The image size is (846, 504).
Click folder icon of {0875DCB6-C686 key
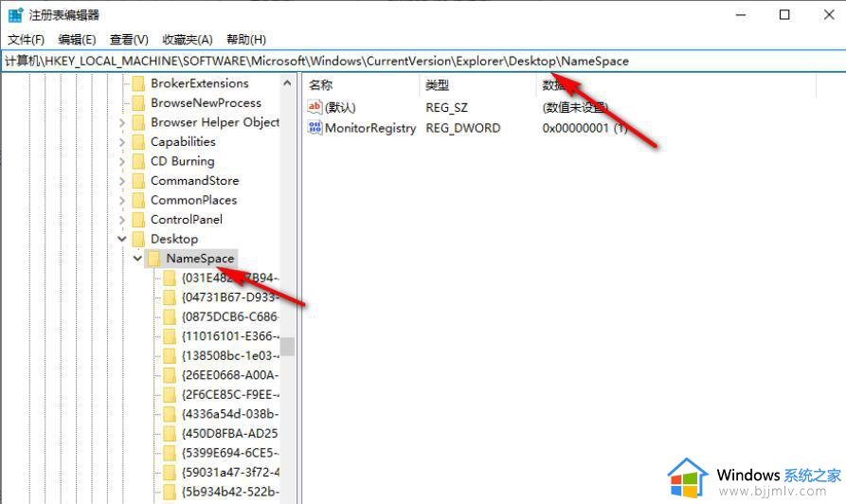[x=170, y=316]
